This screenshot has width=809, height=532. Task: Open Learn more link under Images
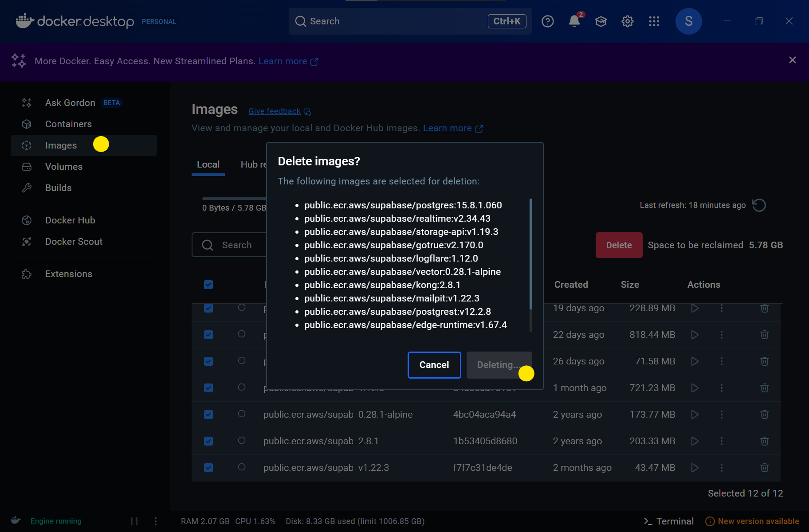453,128
